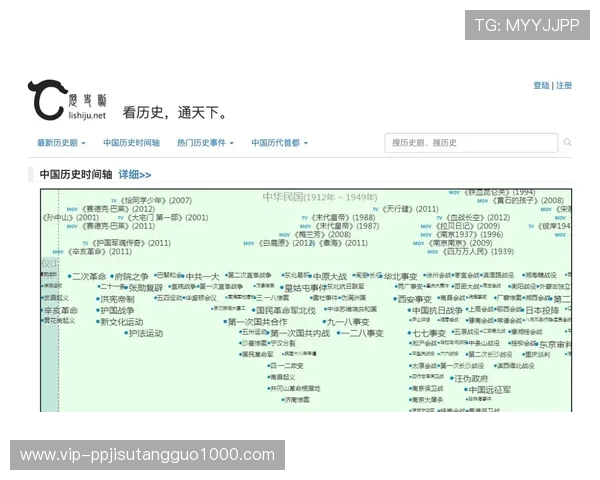Select the 中国抗日战争 event marker
Viewport: 600px width, 480px height.
[437, 310]
